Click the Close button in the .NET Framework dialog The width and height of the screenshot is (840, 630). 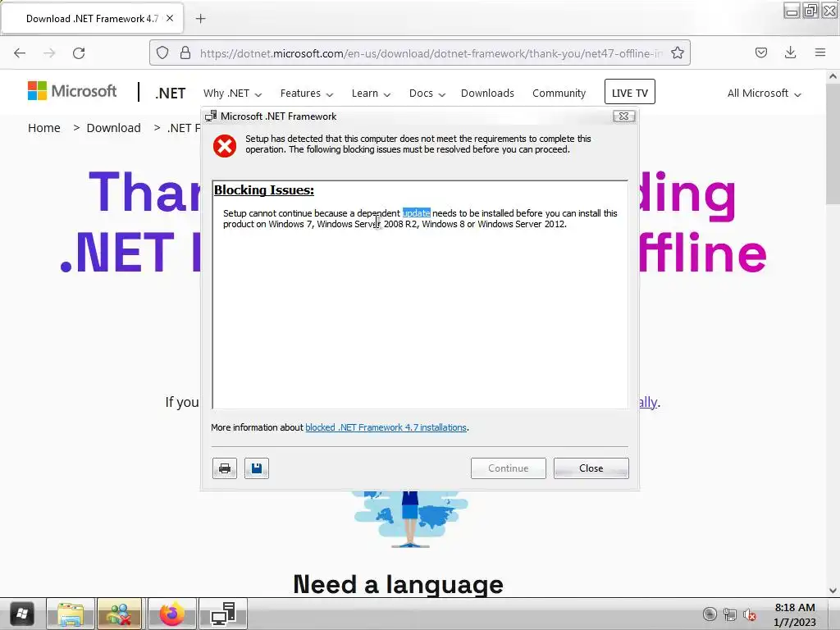pos(591,468)
